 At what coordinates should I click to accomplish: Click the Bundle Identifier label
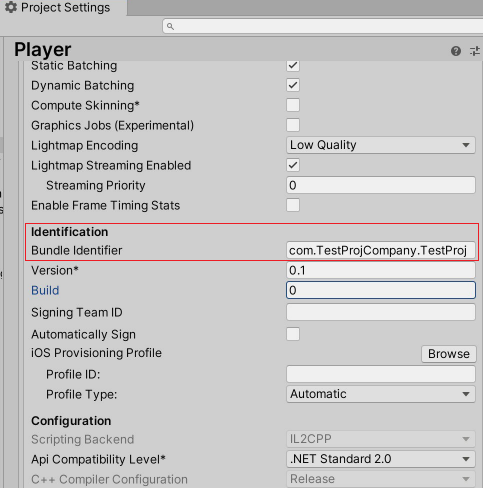[76, 250]
